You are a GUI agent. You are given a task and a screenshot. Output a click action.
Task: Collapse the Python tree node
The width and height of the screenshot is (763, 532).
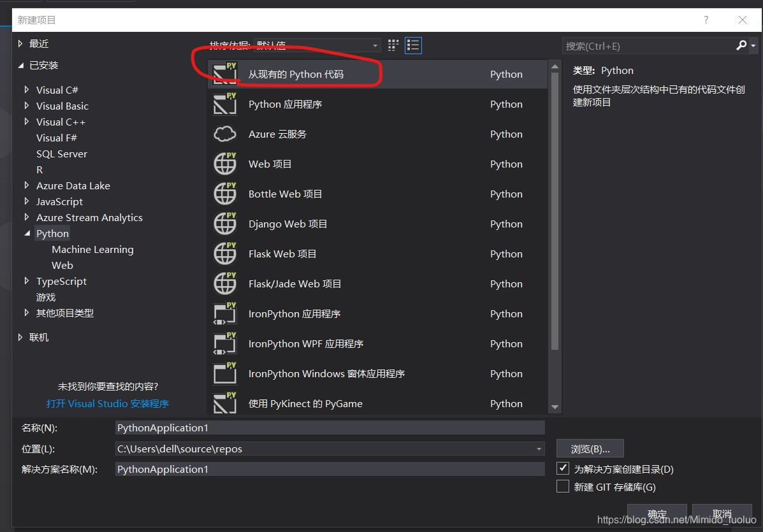pos(27,233)
